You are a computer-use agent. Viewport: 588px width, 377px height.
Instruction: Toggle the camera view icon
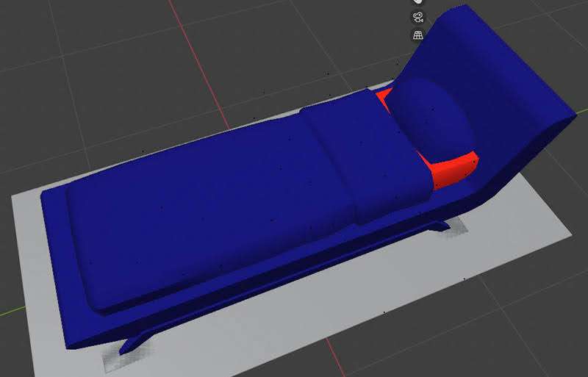point(418,17)
